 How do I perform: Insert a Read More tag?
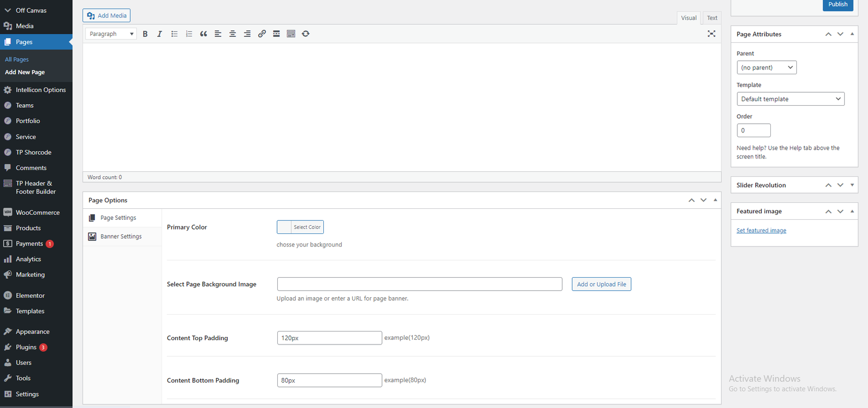click(276, 34)
